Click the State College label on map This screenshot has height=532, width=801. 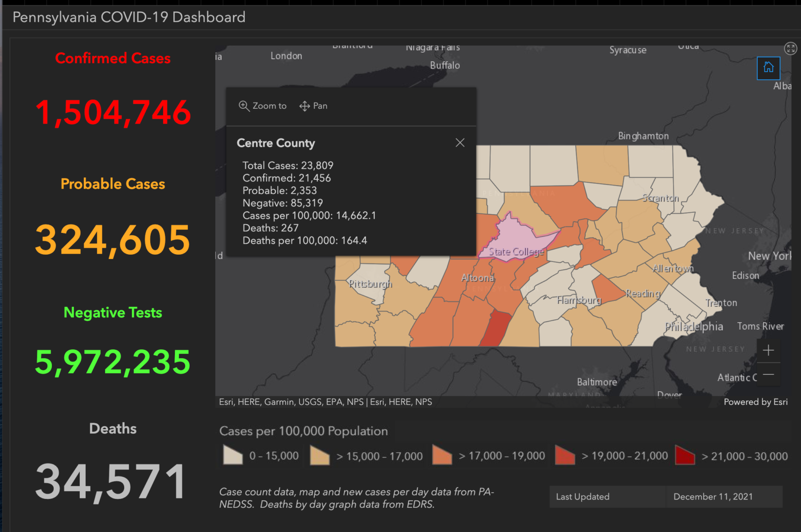click(517, 251)
